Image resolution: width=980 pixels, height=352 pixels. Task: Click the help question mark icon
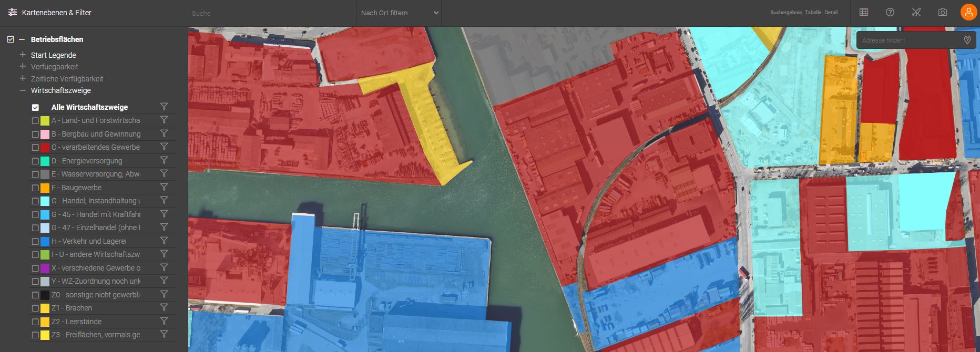click(890, 12)
